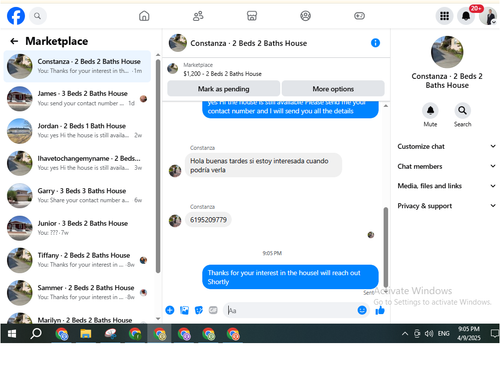Image resolution: width=500 pixels, height=370 pixels.
Task: Open more actions plus icon
Action: click(x=170, y=310)
